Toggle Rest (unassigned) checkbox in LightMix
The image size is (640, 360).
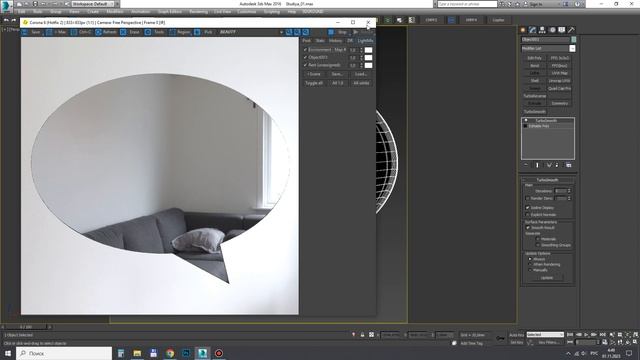(x=305, y=65)
